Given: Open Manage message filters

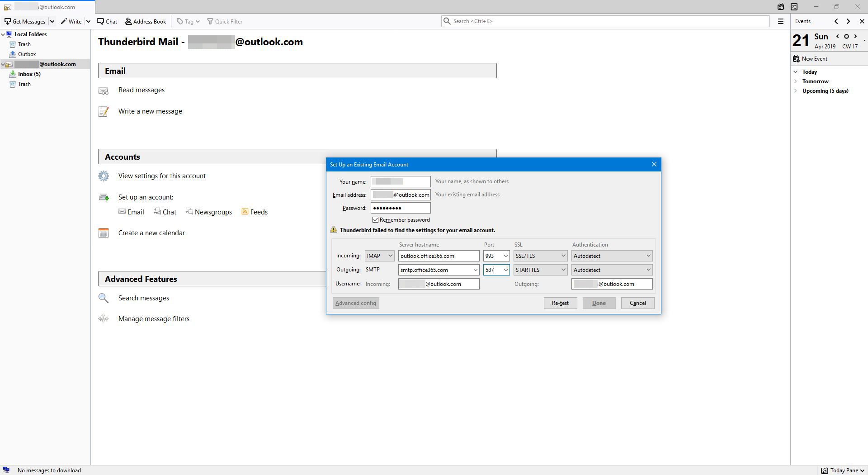Looking at the screenshot, I should [154, 319].
